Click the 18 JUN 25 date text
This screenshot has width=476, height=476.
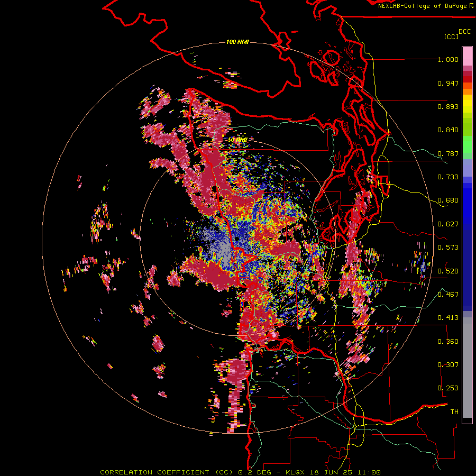tap(332, 472)
